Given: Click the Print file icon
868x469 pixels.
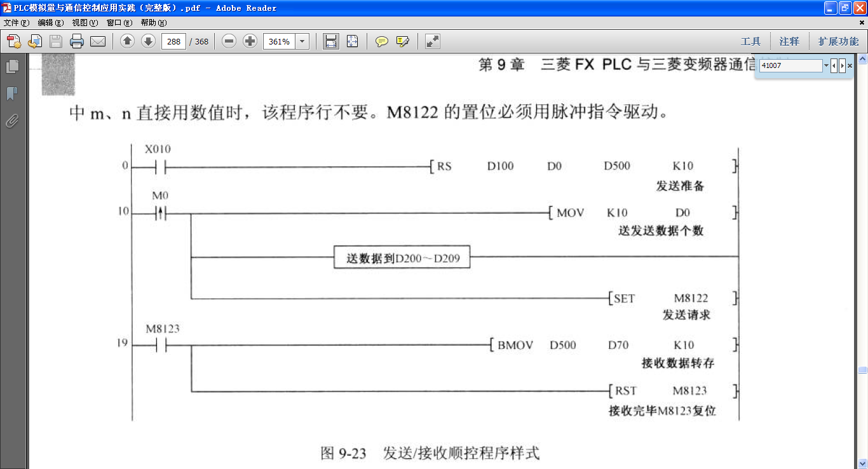Looking at the screenshot, I should point(77,42).
